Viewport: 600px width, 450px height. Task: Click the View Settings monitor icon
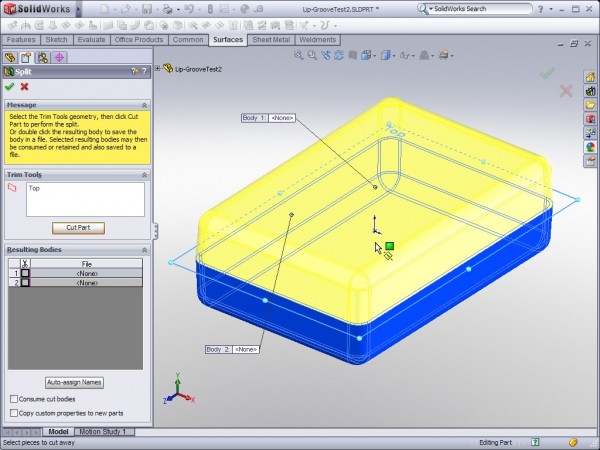click(x=443, y=55)
